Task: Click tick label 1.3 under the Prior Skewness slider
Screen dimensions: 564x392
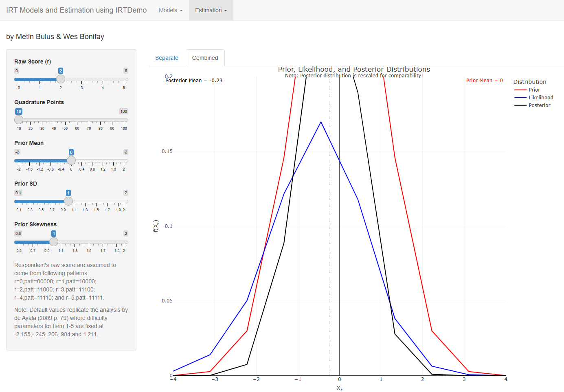Action: pos(75,251)
